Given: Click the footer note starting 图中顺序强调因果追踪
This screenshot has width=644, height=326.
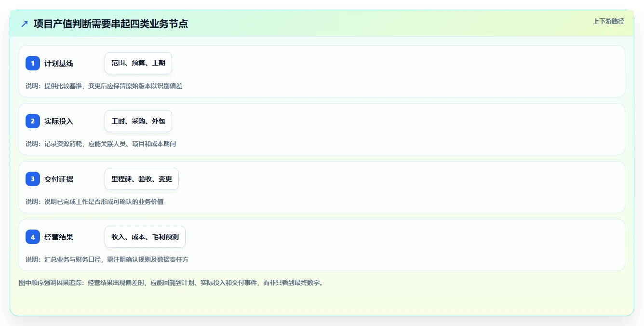Looking at the screenshot, I should coord(172,283).
